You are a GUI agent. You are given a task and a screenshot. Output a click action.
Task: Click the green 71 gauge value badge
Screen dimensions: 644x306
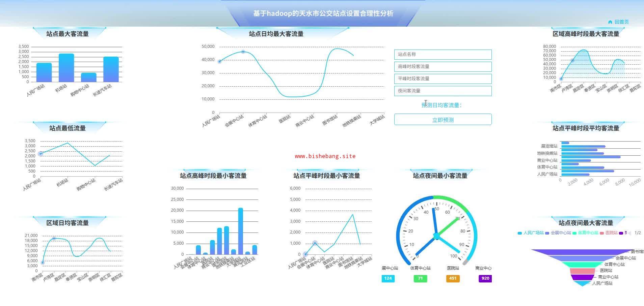pyautogui.click(x=420, y=278)
